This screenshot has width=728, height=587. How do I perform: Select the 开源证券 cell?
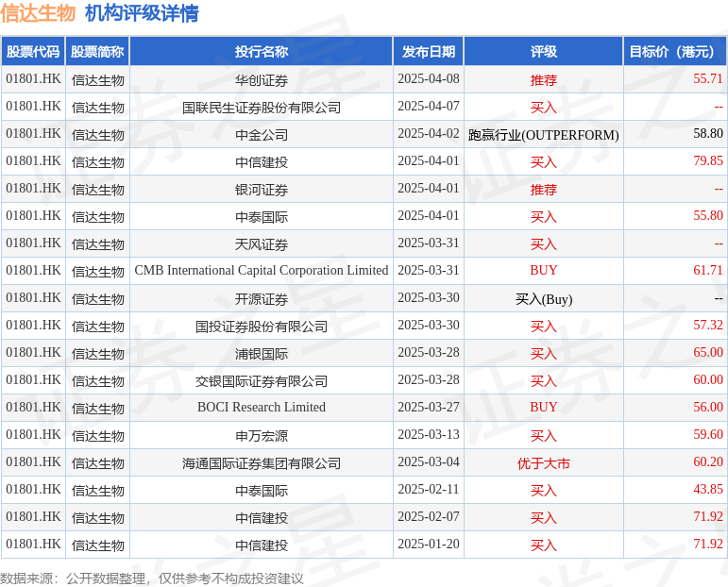(x=262, y=299)
